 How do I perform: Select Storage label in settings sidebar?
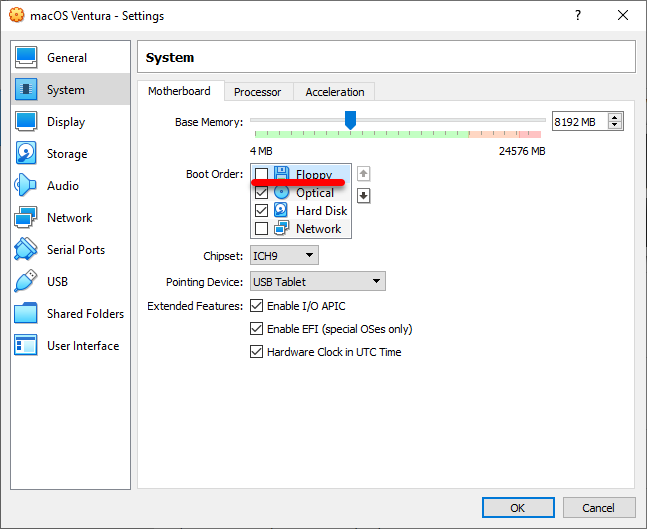pos(67,154)
